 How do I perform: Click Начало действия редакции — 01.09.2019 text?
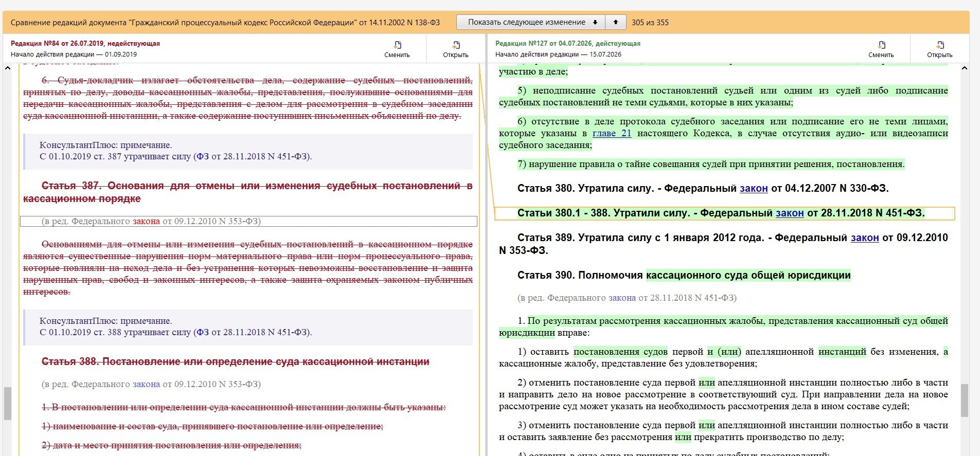coord(74,54)
